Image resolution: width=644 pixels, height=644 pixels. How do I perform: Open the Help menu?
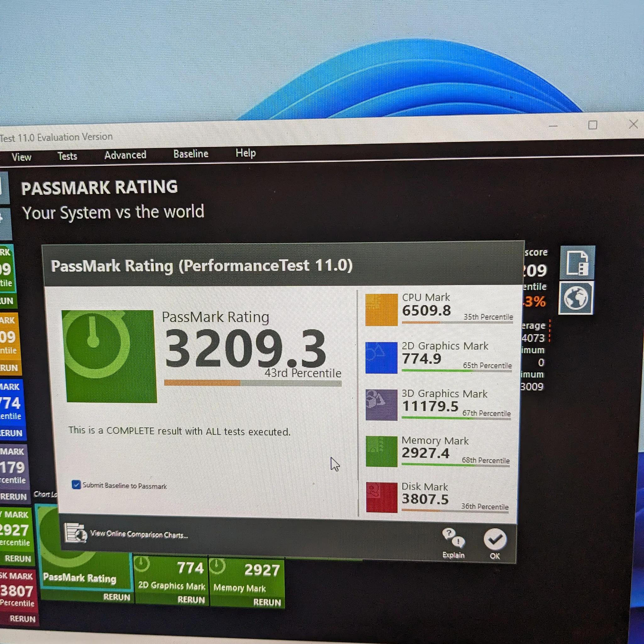(246, 153)
